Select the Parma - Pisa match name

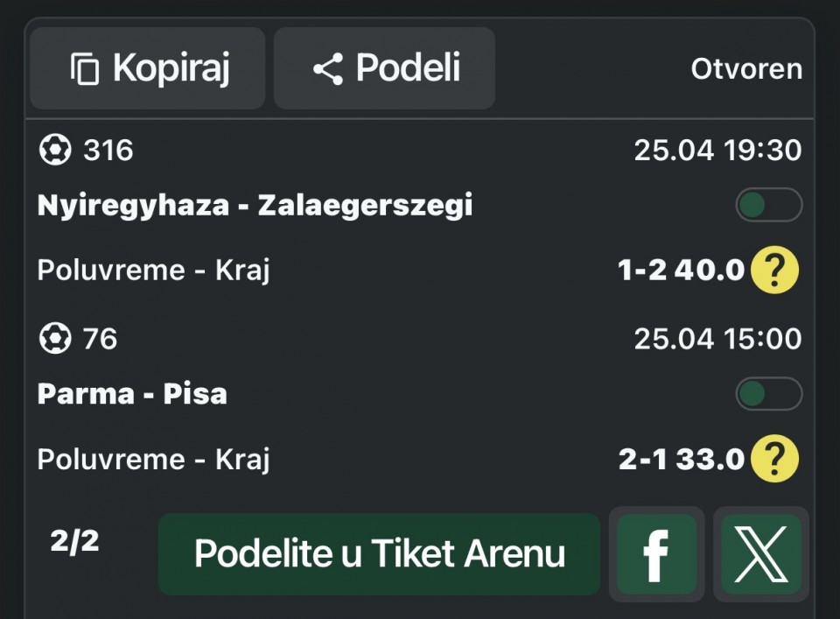point(132,394)
